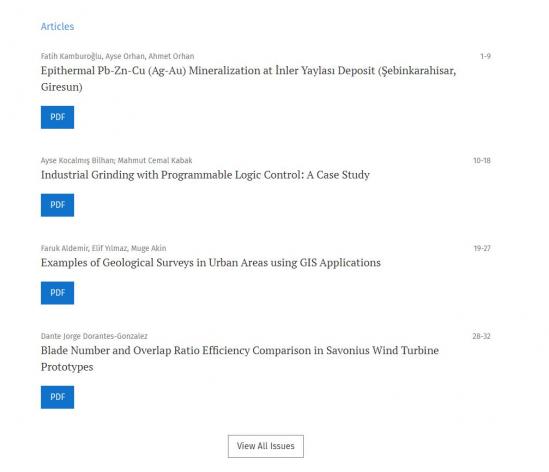Viewport: 549px width, 472px height.
Task: Click author line Fatih Kamburoğlu, Ayse Orhan
Action: point(117,56)
